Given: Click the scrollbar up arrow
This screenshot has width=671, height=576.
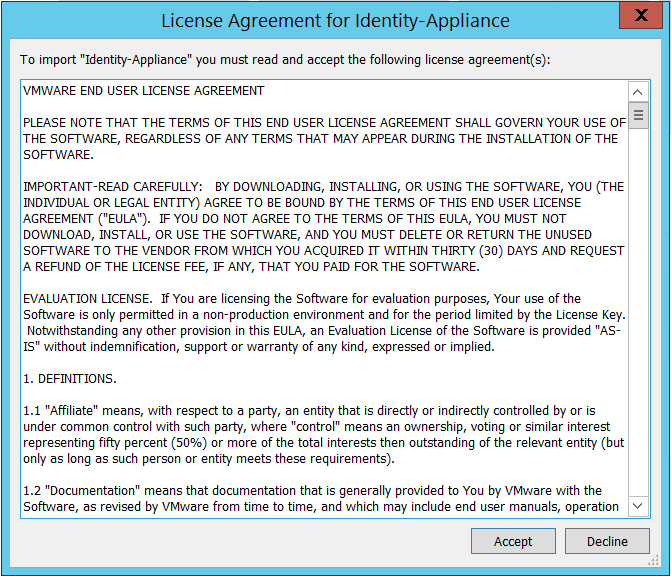Looking at the screenshot, I should (638, 92).
